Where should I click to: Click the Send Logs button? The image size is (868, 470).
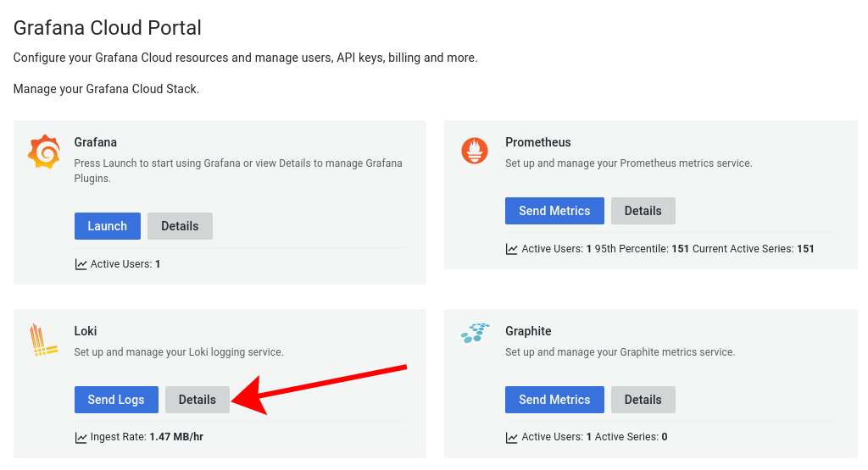pos(116,400)
